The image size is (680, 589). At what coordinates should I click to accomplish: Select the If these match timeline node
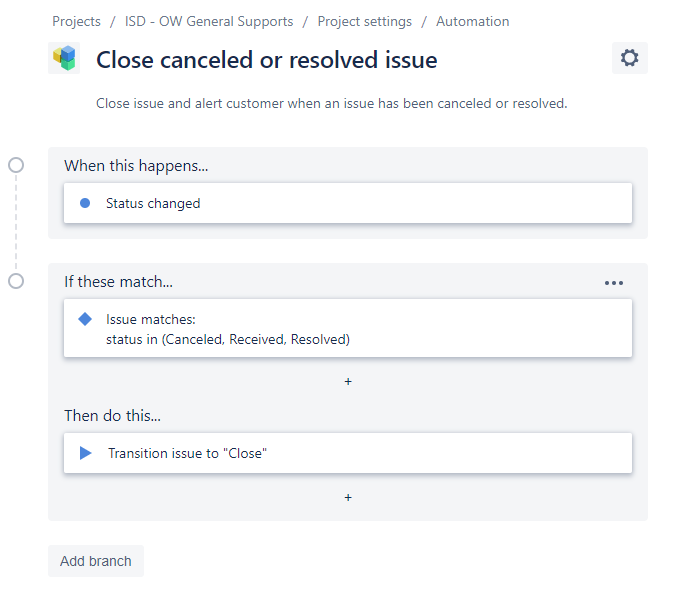16,281
